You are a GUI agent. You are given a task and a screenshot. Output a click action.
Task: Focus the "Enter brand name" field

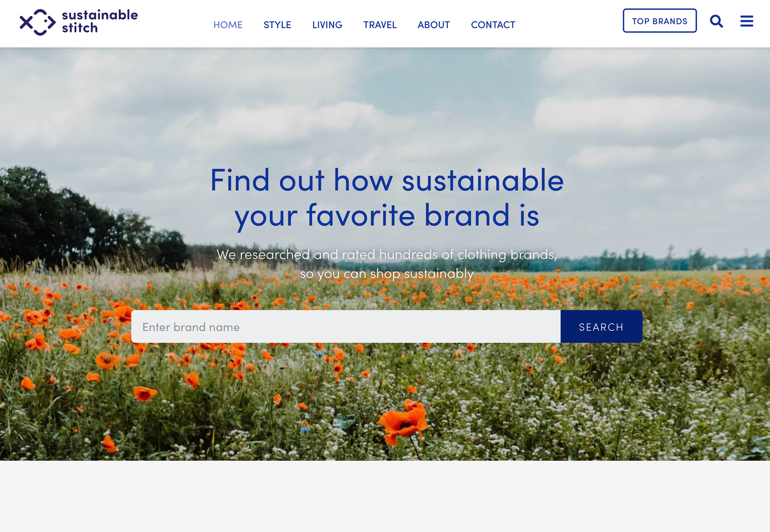coord(346,327)
